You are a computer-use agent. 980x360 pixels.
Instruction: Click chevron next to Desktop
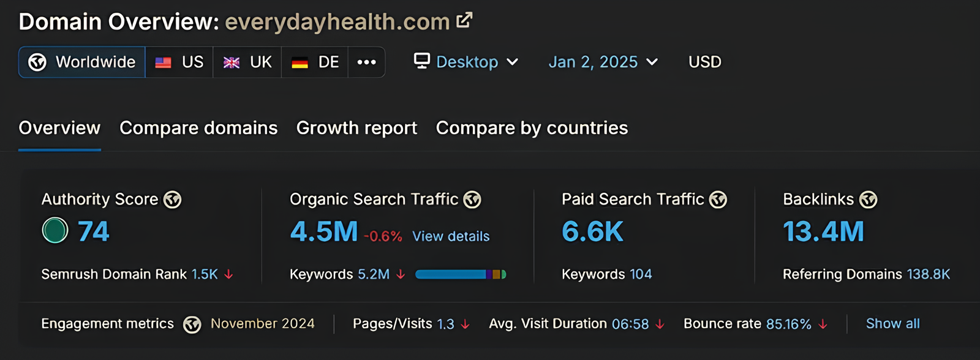pos(513,62)
